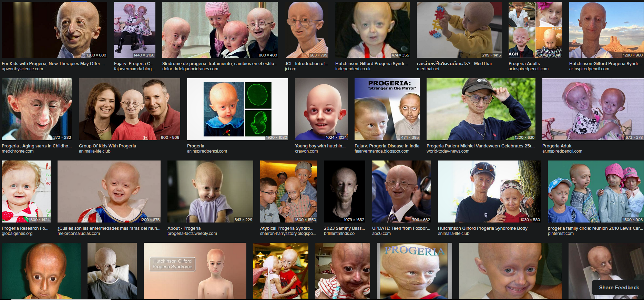This screenshot has width=644, height=300.
Task: Open the 'Fajarv: Progeria C...' result title
Action: 134,64
